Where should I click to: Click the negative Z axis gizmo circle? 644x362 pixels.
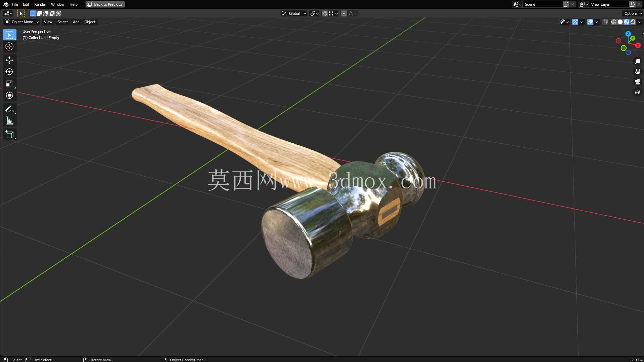pos(628,52)
